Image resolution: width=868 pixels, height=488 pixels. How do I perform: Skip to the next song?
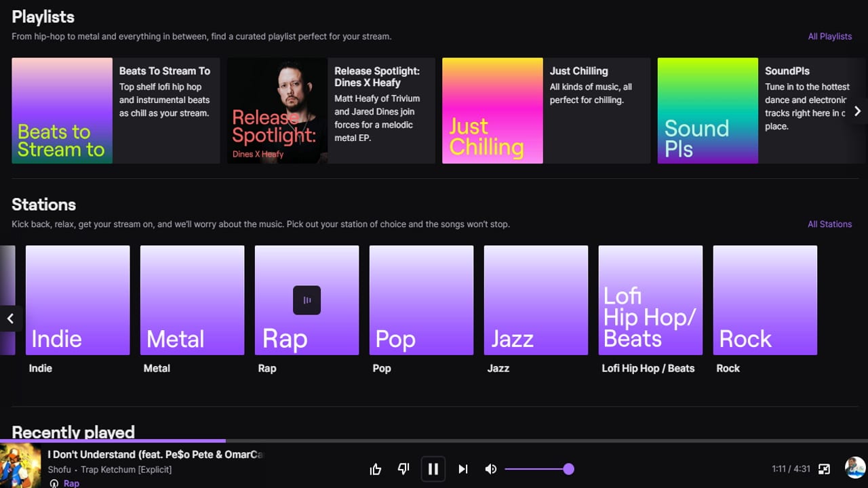coord(463,468)
